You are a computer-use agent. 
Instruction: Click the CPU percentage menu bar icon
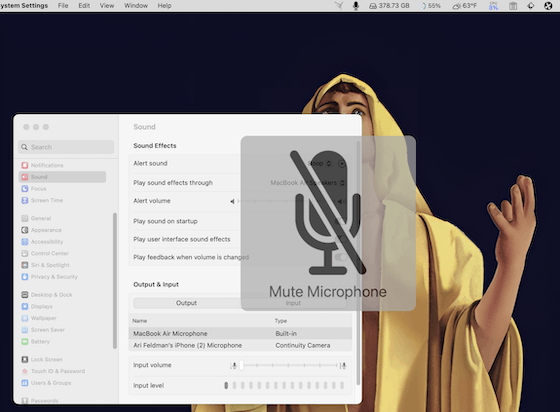493,6
